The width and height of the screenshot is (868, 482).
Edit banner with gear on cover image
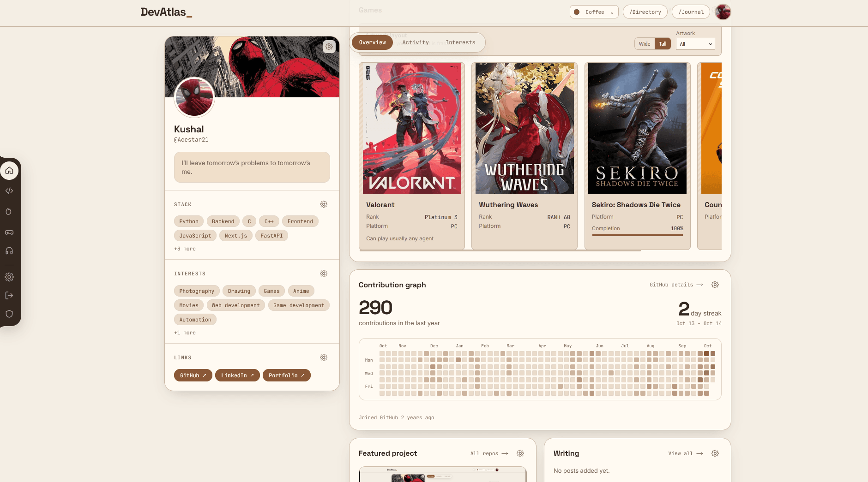click(329, 47)
